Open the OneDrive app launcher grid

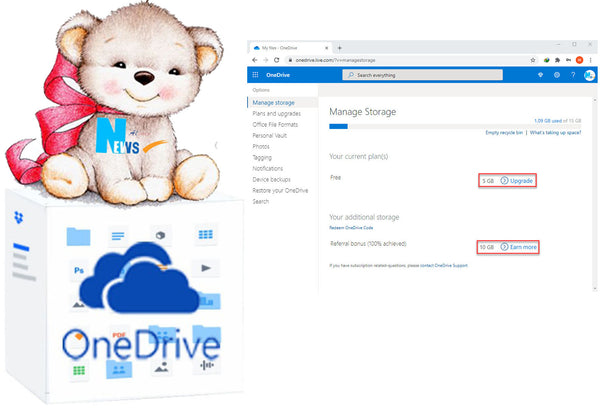[255, 75]
